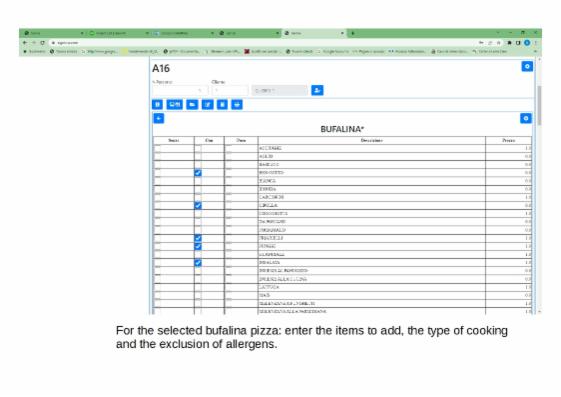Click the CARCIOFI description cell
The image size is (561, 397).
371,197
